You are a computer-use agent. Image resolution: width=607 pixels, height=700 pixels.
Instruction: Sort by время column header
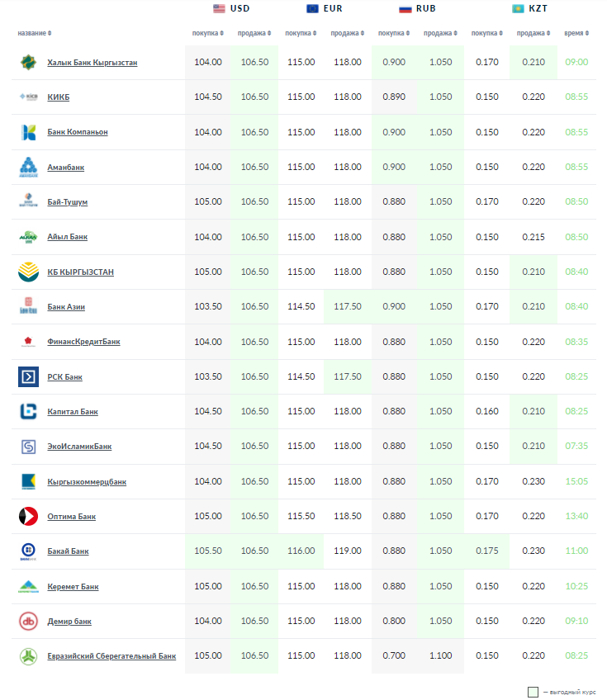coord(576,34)
